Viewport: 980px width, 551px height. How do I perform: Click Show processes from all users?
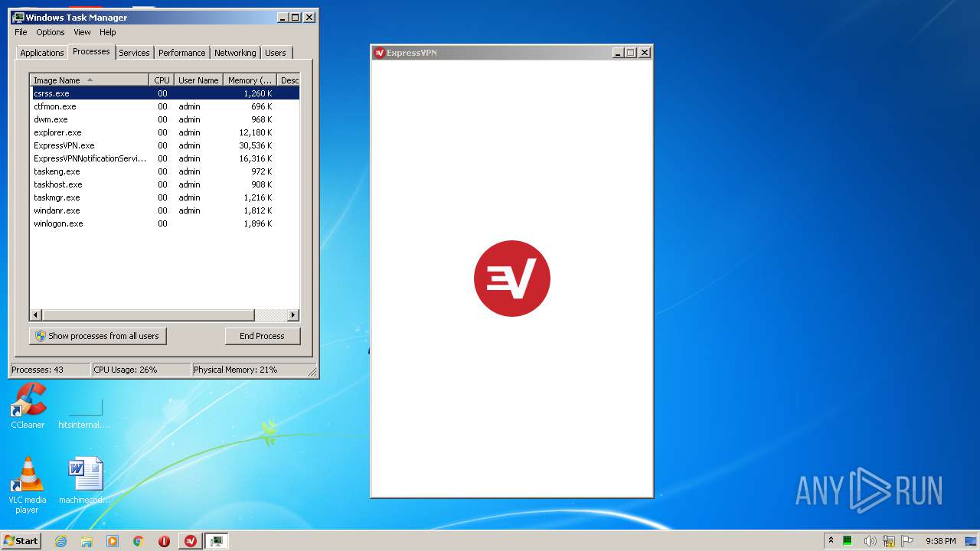pyautogui.click(x=97, y=336)
